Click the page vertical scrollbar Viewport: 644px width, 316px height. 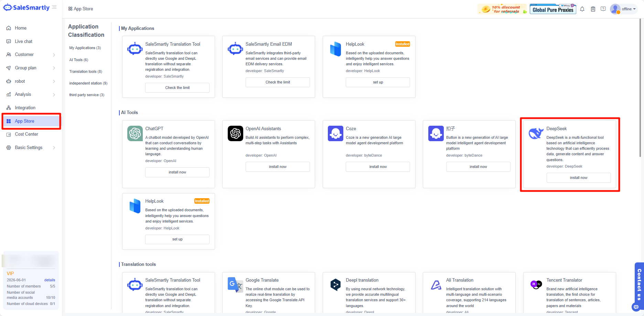[641, 86]
